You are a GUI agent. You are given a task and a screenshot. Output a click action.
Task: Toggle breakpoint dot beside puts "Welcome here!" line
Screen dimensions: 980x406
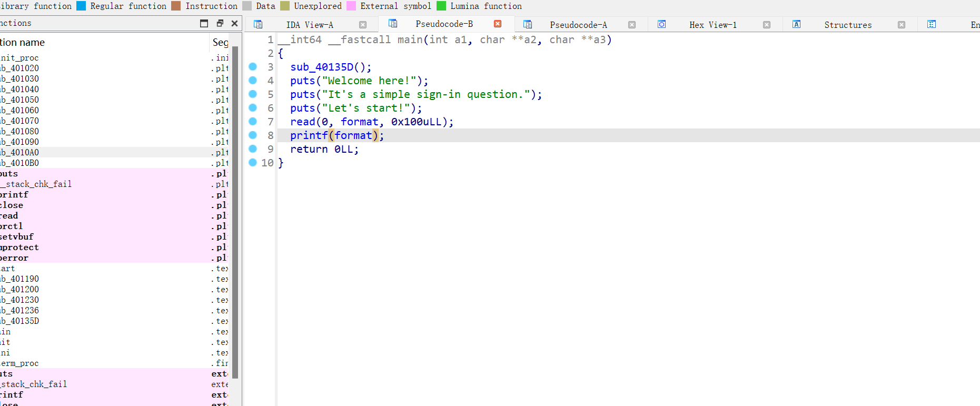click(253, 80)
